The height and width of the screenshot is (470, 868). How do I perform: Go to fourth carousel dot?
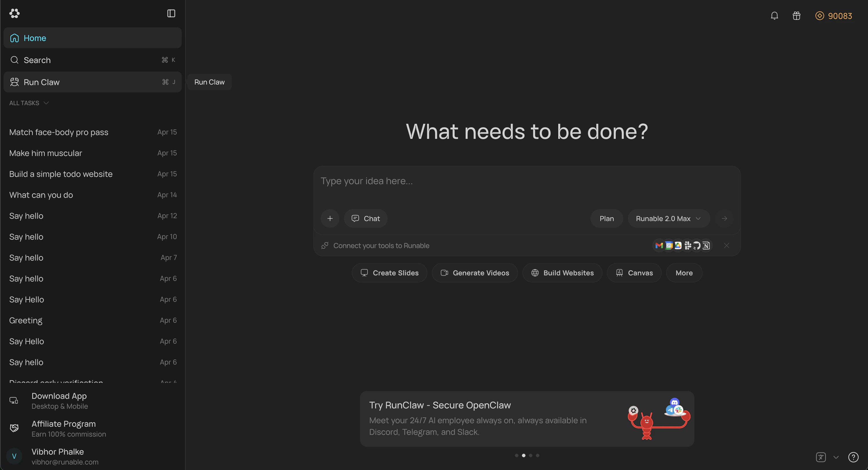537,455
